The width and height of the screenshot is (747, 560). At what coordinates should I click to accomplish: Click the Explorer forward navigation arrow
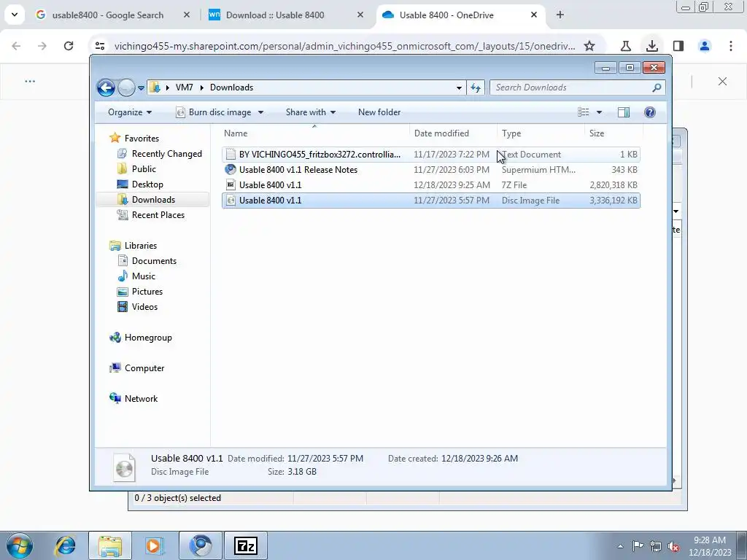[x=126, y=87]
